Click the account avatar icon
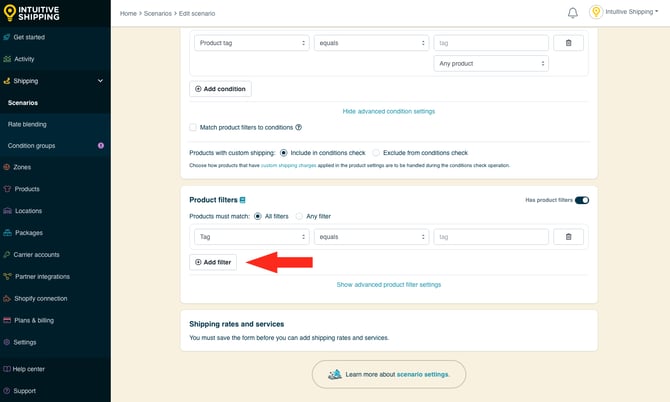The height and width of the screenshot is (402, 670). (596, 13)
